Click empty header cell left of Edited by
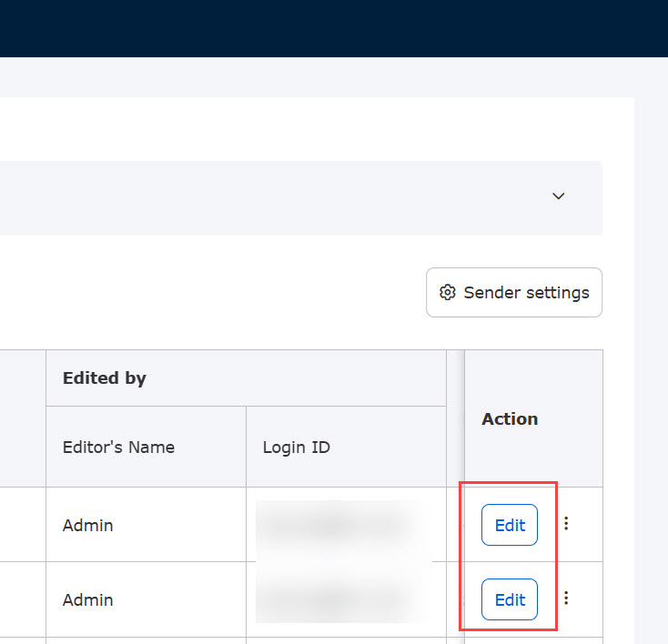The width and height of the screenshot is (668, 644). click(x=23, y=418)
